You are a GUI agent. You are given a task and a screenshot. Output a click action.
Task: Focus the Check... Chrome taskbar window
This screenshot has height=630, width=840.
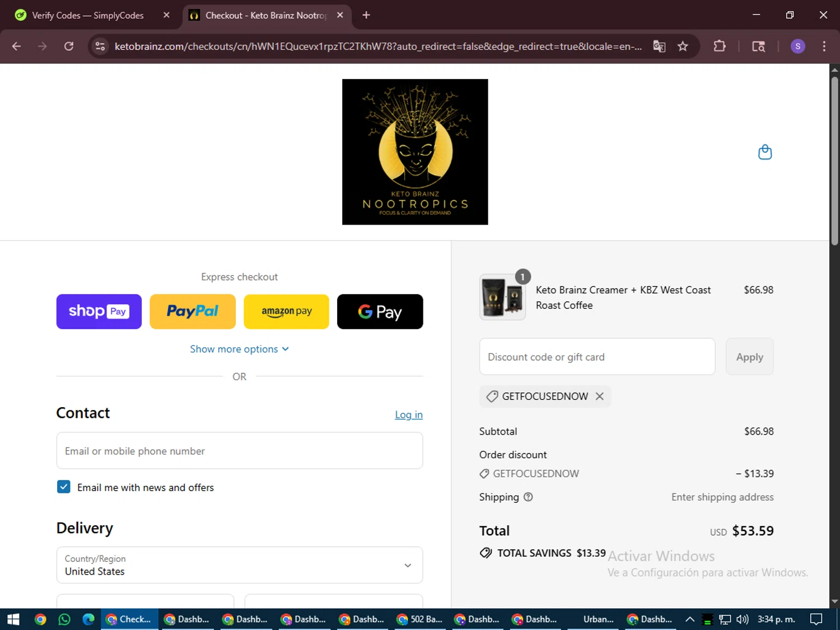(x=129, y=619)
